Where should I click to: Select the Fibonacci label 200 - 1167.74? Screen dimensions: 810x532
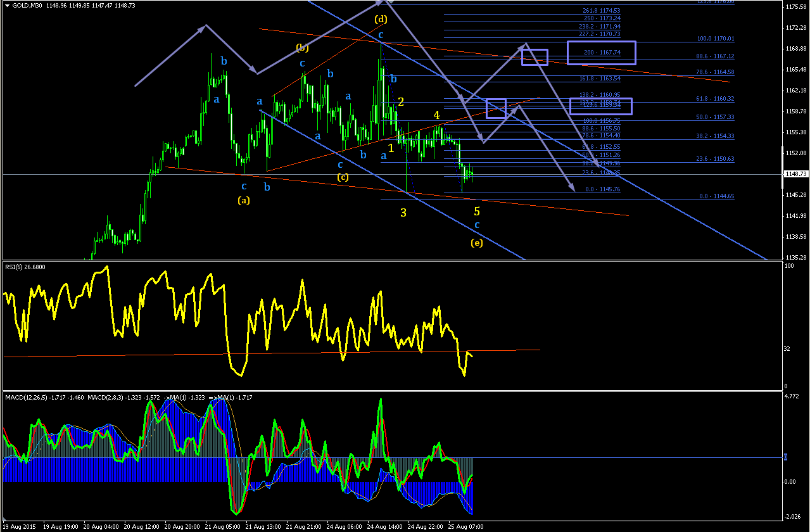tap(602, 53)
